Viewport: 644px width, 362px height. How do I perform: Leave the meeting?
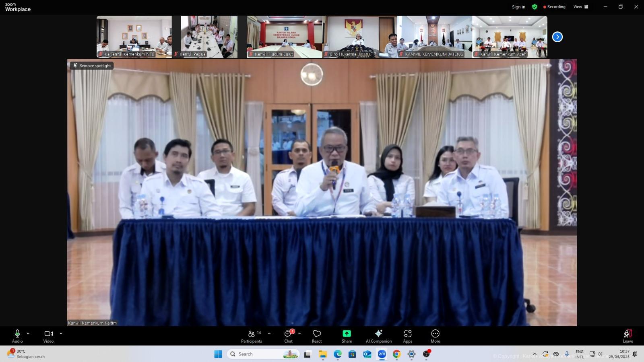coord(628,336)
